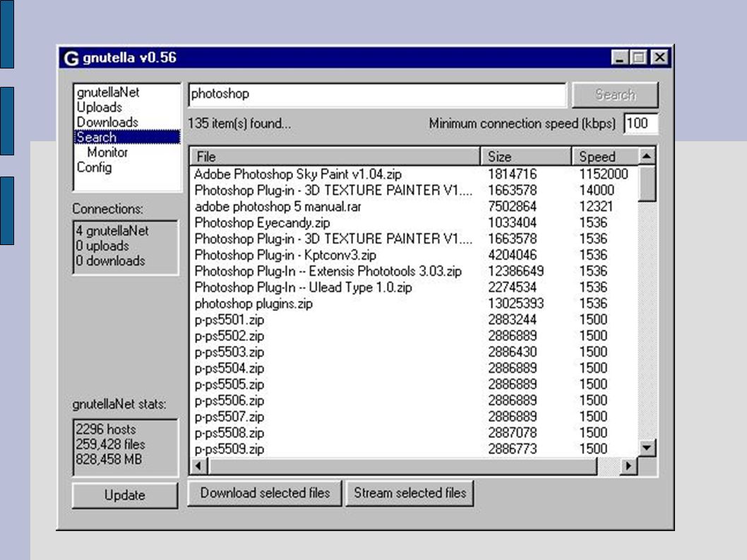Select p-ps5509.zip in results

pyautogui.click(x=229, y=449)
